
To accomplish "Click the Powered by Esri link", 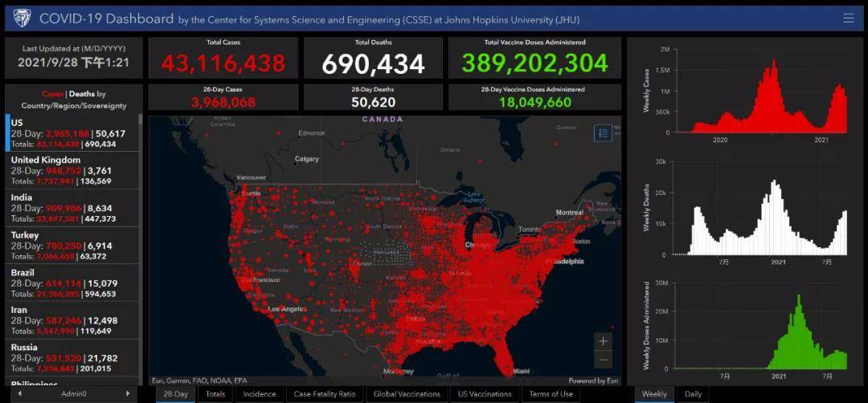I will (x=593, y=381).
